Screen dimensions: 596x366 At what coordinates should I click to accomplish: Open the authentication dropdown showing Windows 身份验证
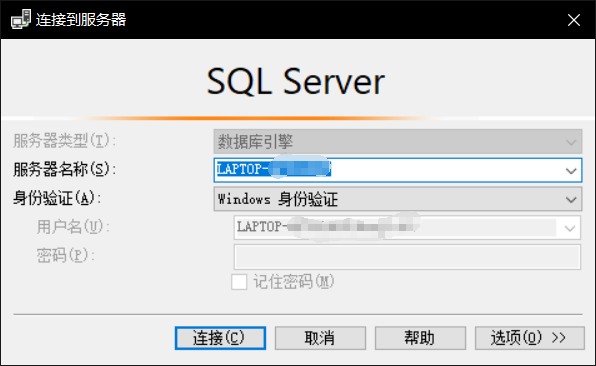point(398,199)
